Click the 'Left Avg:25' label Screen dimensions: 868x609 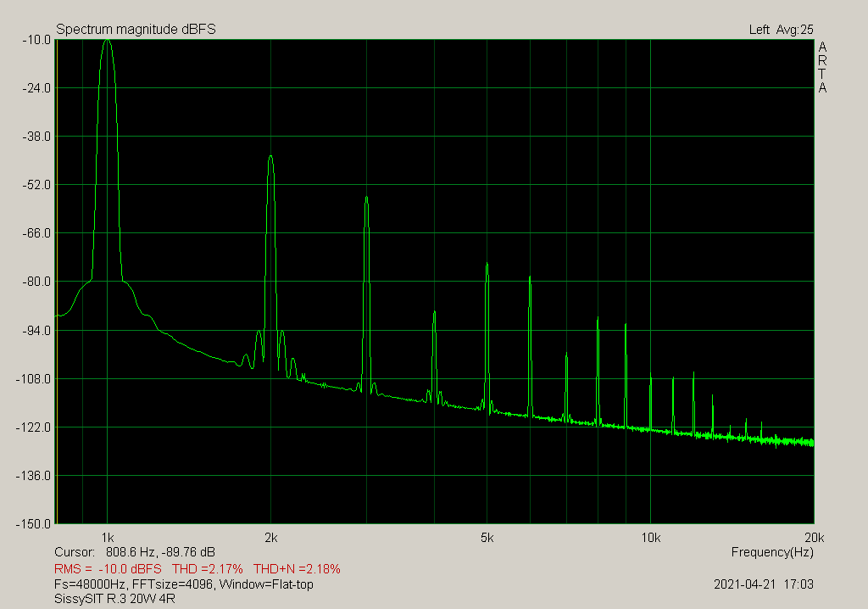[x=781, y=30]
